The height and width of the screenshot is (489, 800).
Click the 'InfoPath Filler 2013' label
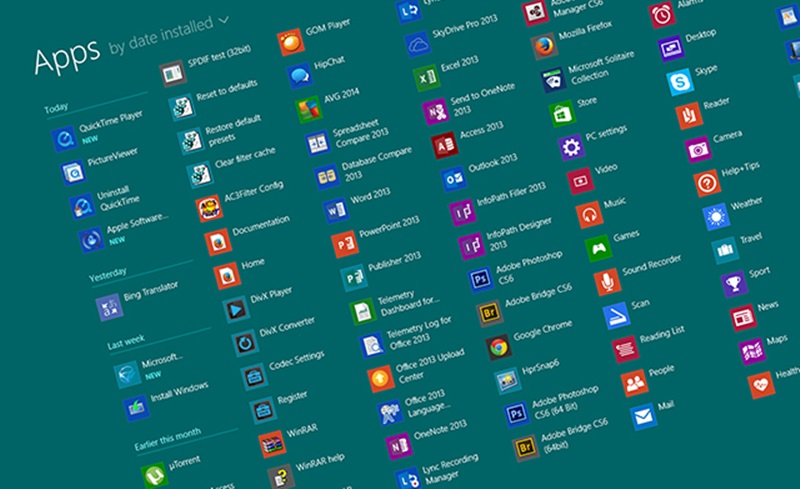pos(511,194)
